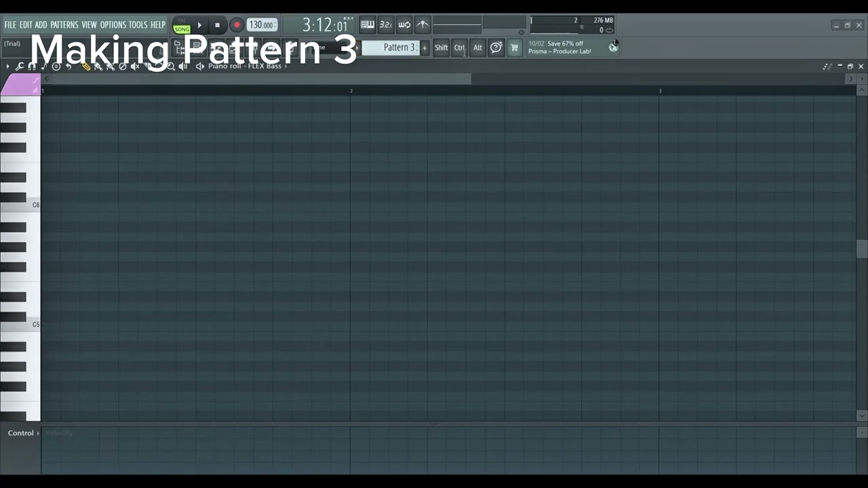
Task: Toggle the 3.2.1 countdown before recording
Action: click(385, 25)
